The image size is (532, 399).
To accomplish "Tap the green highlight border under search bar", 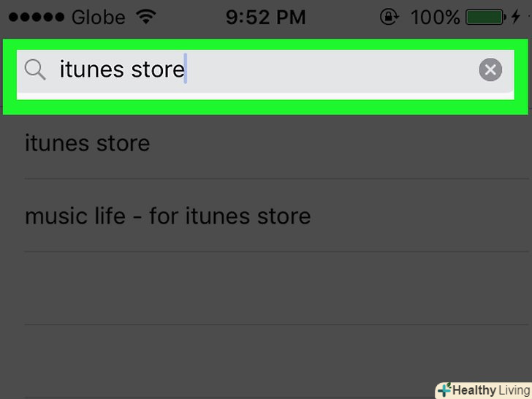I will pyautogui.click(x=266, y=107).
